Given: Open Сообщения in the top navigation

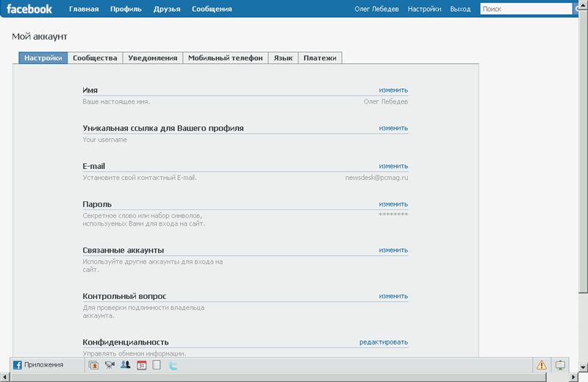Looking at the screenshot, I should point(212,9).
